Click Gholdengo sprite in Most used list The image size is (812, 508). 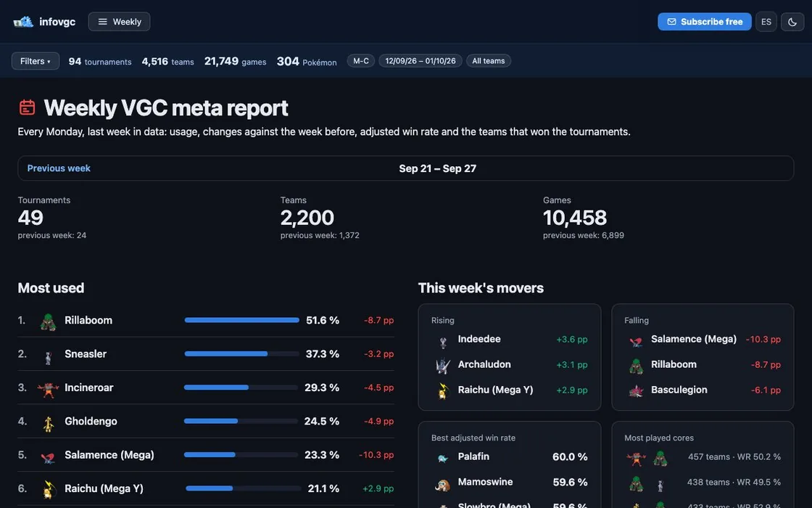coord(48,424)
